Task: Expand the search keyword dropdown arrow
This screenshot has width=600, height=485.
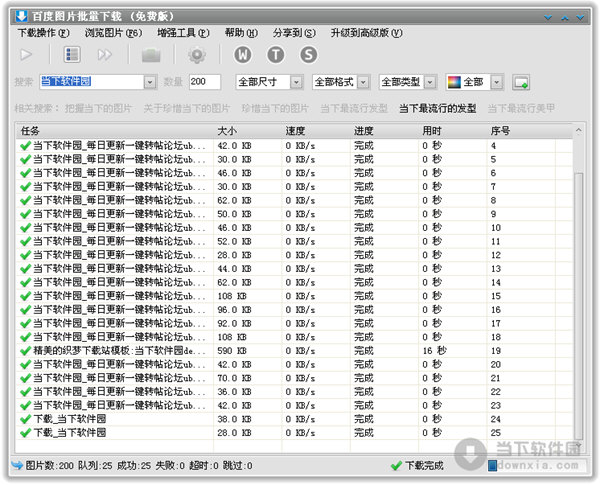Action: tap(150, 82)
